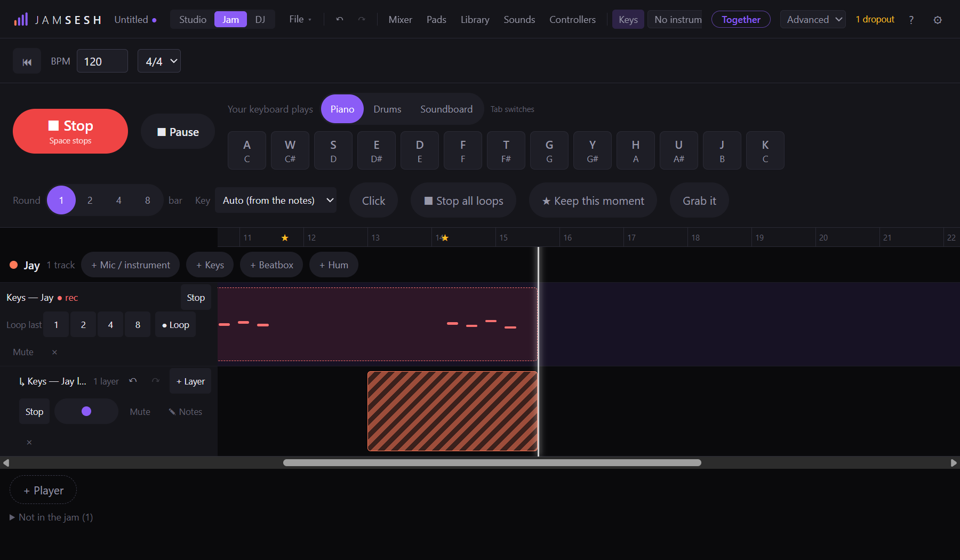
Task: Open settings gear icon
Action: coord(938,20)
